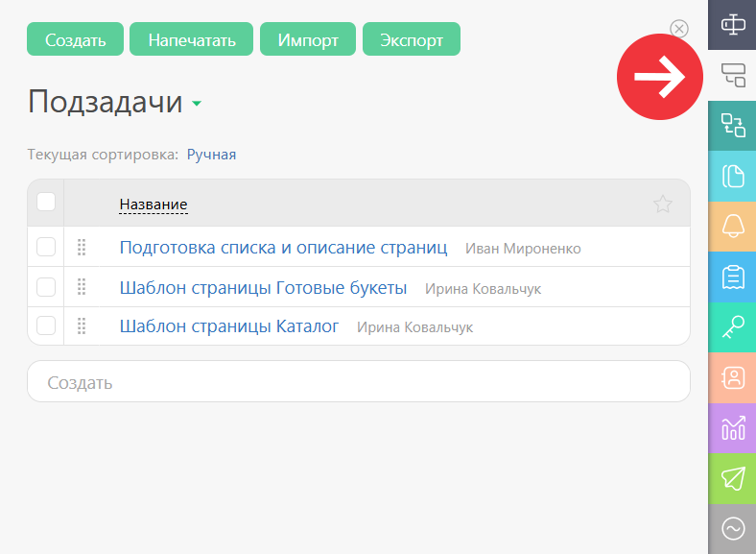Click Ирина Ковальчук in Готовые букеты row
The image size is (756, 554).
484,289
